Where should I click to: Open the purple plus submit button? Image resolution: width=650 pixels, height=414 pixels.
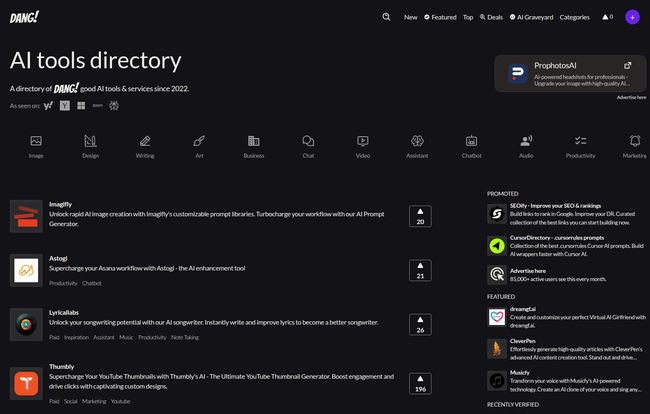tap(632, 17)
